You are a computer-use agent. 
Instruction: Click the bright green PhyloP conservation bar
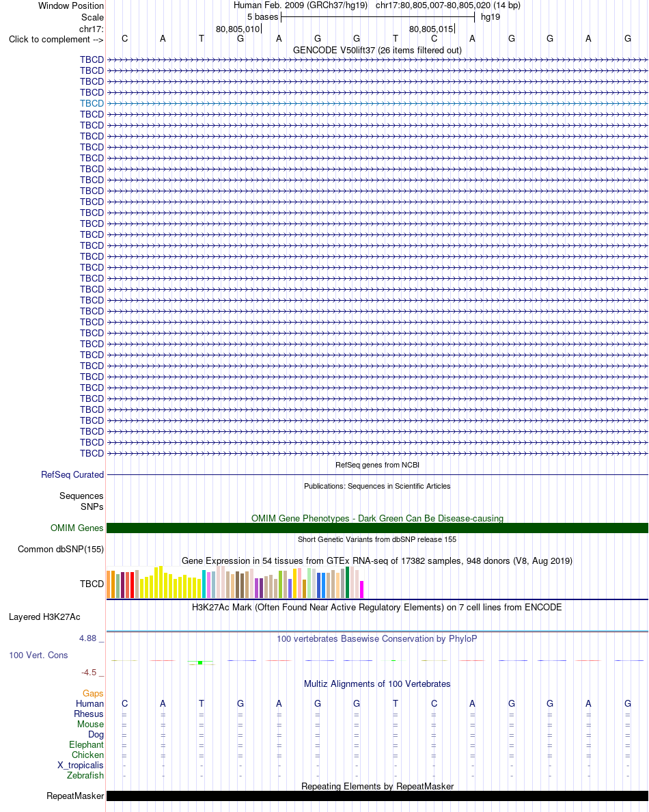click(200, 662)
